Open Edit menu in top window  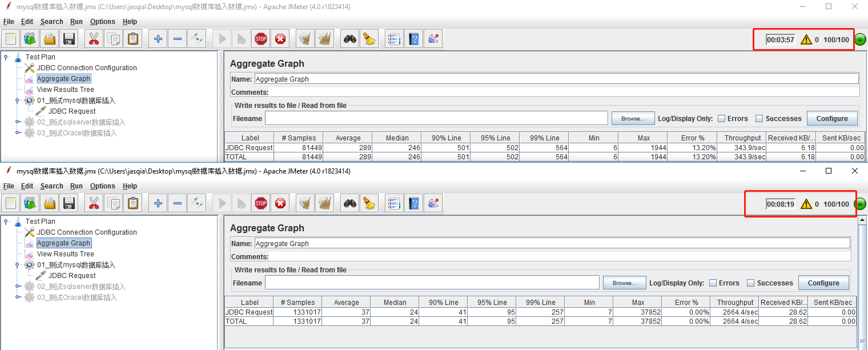(x=27, y=22)
